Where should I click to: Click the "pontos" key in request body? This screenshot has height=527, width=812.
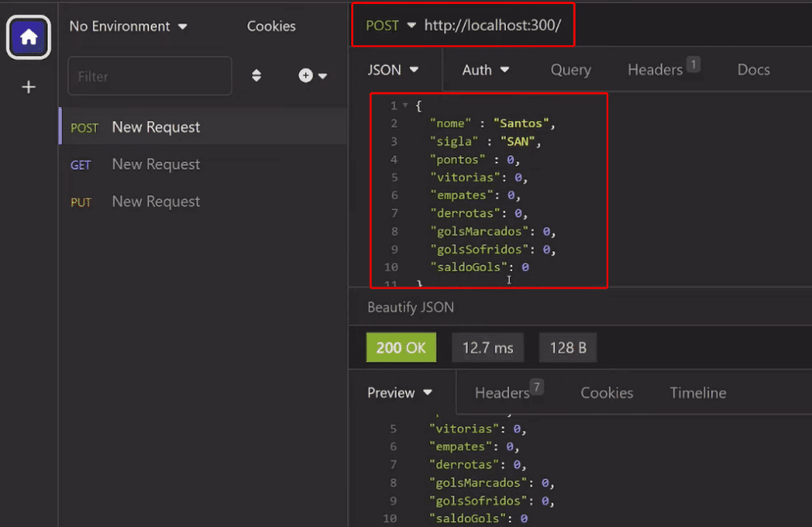click(x=458, y=159)
